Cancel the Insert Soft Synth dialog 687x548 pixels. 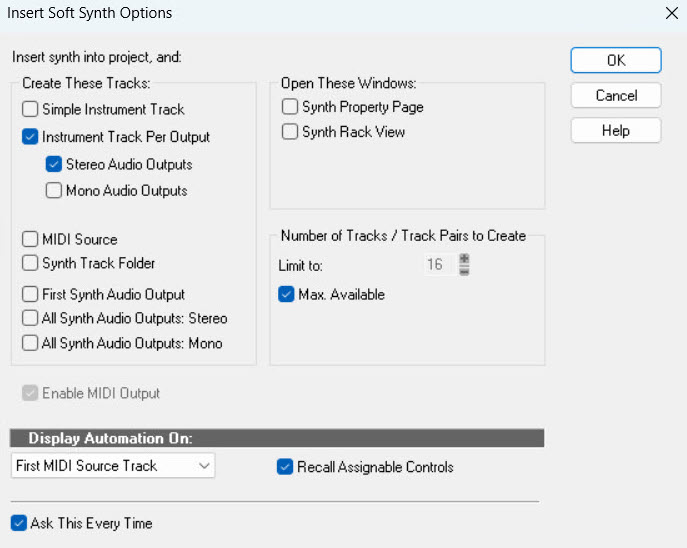click(x=615, y=96)
